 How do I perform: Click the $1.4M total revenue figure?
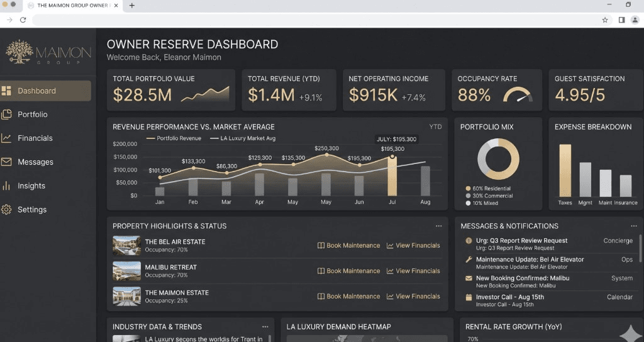271,96
